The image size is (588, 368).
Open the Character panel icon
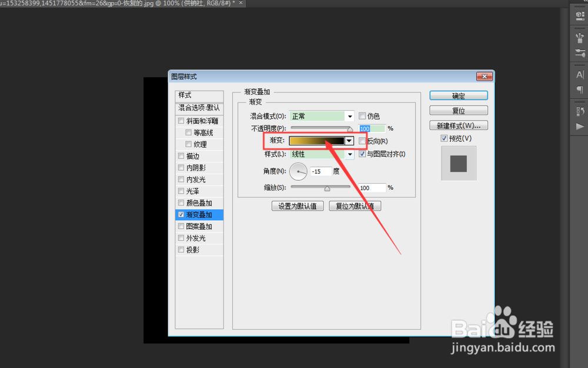pyautogui.click(x=580, y=75)
